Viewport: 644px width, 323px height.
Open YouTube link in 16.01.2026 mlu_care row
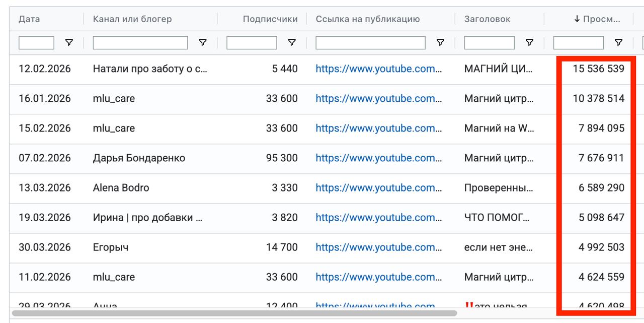pos(379,99)
